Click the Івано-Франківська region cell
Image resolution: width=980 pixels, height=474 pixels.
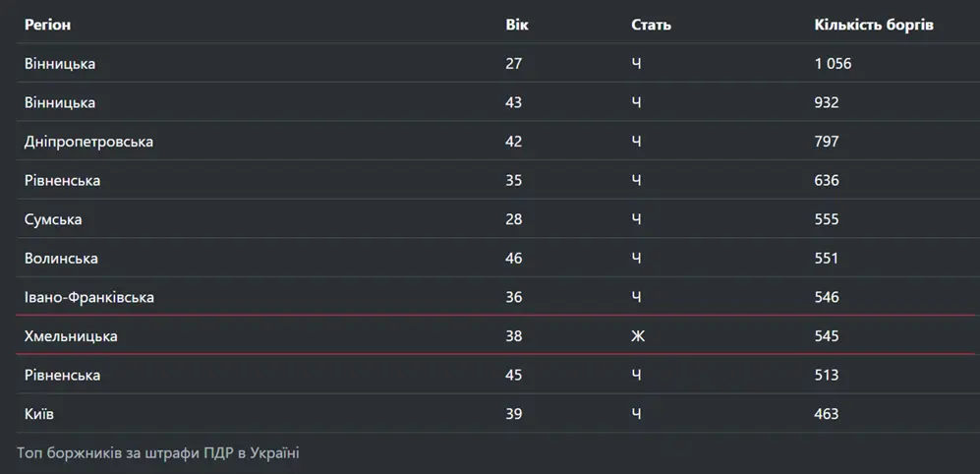89,297
